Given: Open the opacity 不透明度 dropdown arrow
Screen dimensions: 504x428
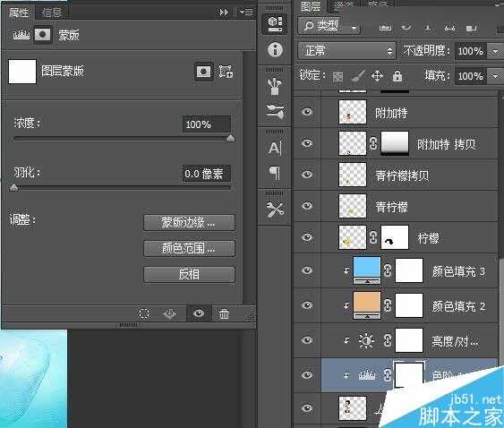Looking at the screenshot, I should click(495, 51).
